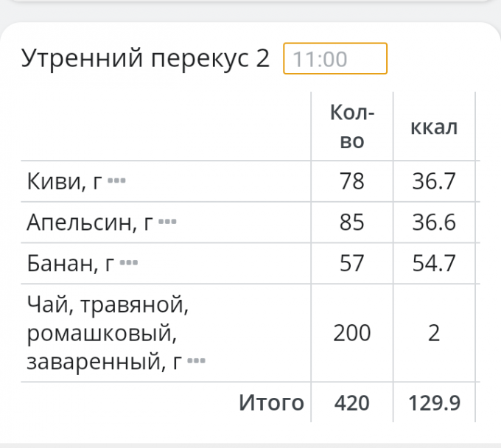Click the Апельсин quantity value 85

tap(352, 223)
